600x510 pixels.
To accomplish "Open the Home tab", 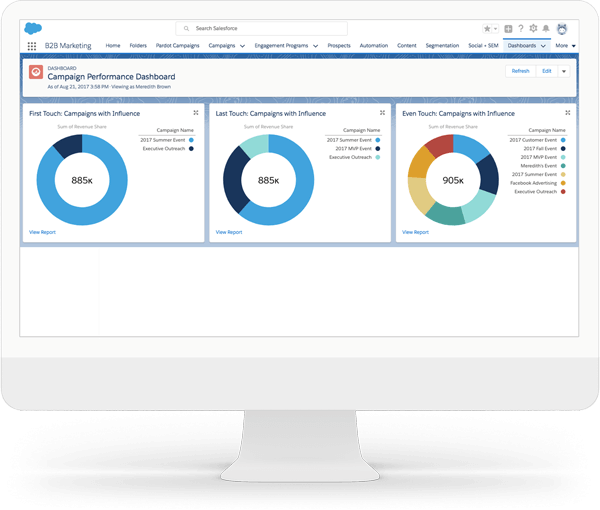I will [x=113, y=46].
